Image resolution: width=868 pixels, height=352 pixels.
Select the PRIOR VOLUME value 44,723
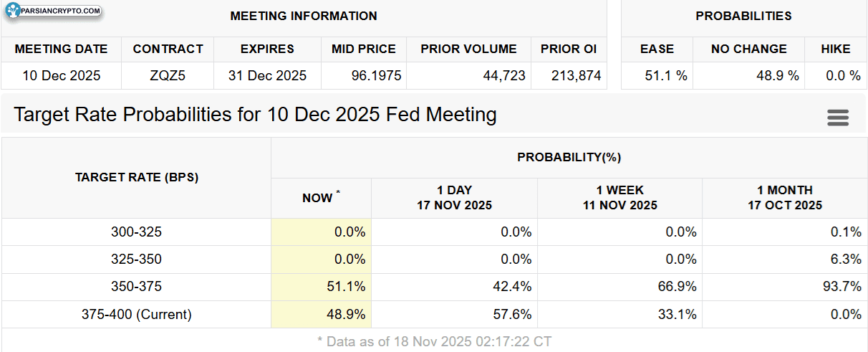pos(468,75)
